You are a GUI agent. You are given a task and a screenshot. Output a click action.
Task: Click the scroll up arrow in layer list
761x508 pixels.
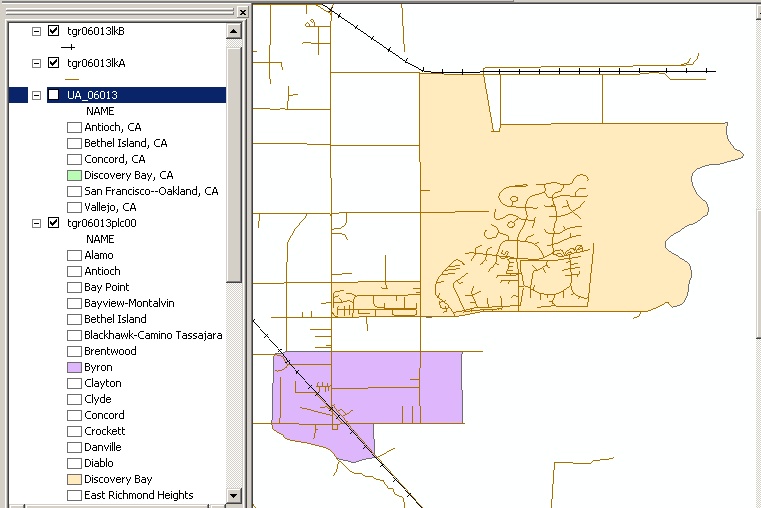pyautogui.click(x=234, y=32)
